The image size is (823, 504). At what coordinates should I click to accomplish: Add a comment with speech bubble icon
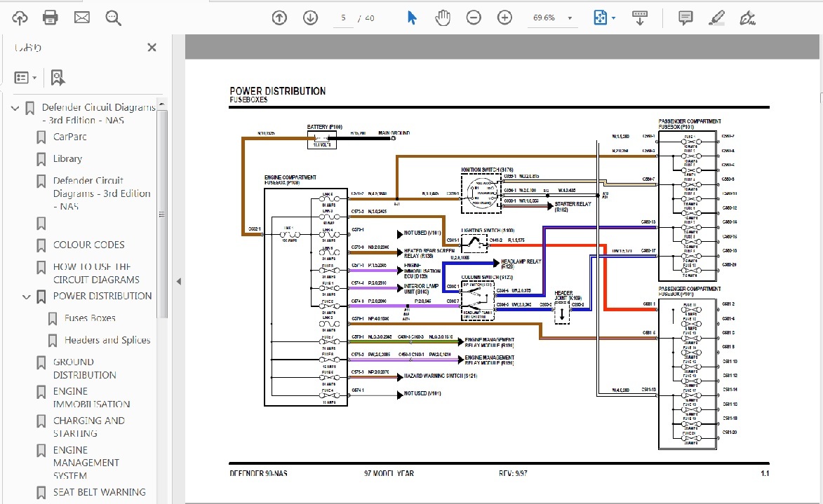click(x=685, y=18)
